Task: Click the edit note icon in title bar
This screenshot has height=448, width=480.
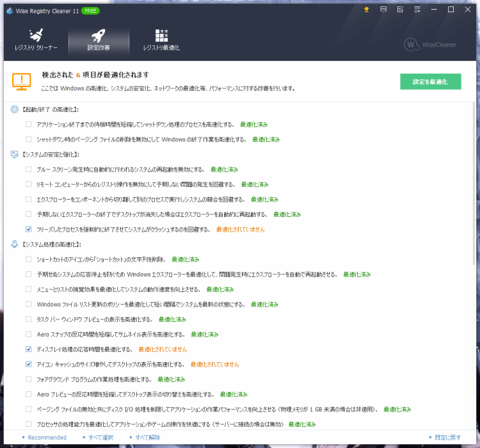Action: tap(400, 10)
